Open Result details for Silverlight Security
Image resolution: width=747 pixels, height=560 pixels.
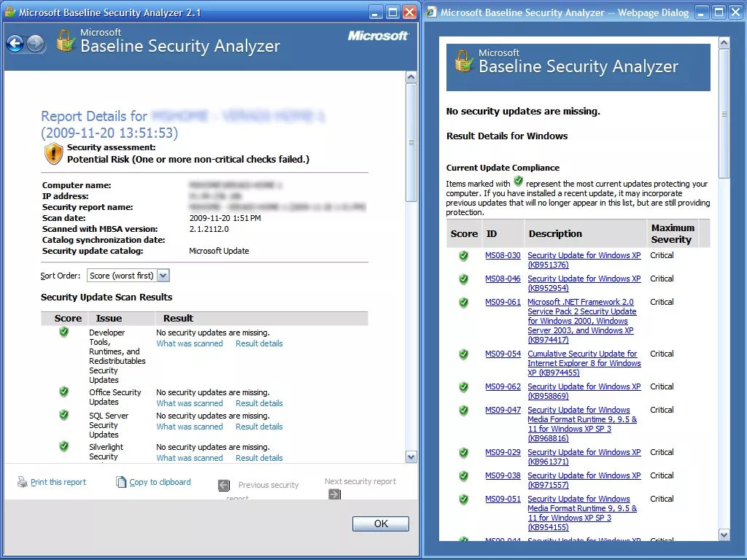coord(259,458)
